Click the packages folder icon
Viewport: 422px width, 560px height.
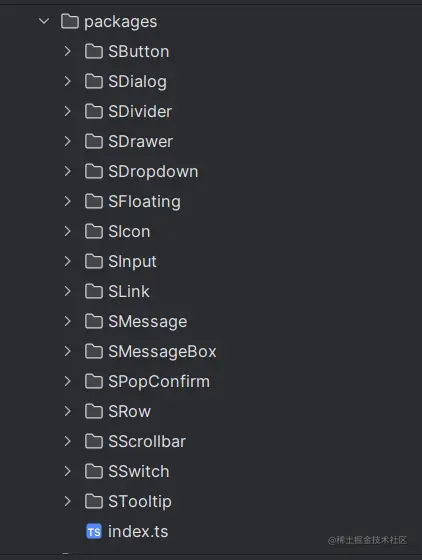tap(70, 21)
